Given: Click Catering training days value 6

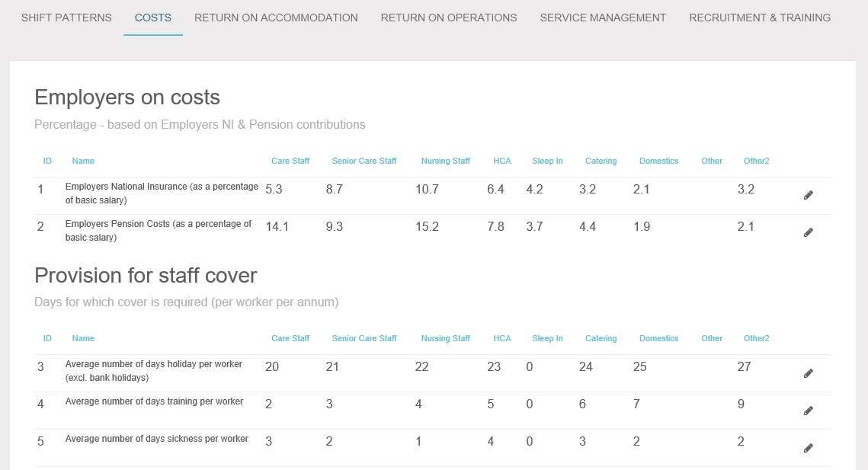Looking at the screenshot, I should [x=582, y=404].
